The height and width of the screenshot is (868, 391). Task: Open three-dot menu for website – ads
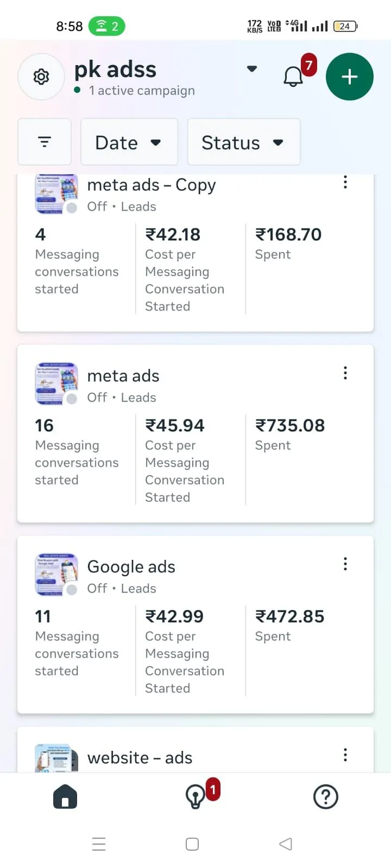coord(345,755)
